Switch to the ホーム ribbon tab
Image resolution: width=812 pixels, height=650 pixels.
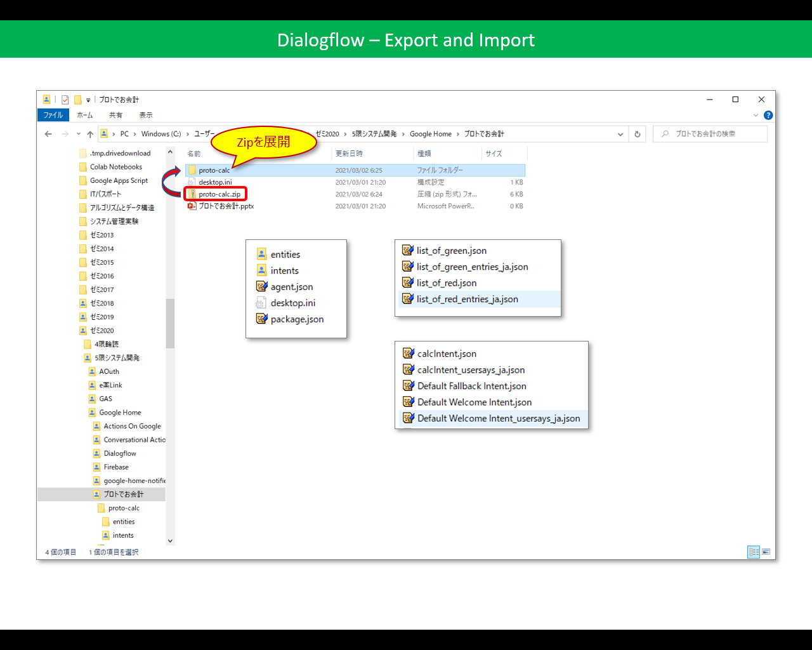tap(85, 115)
